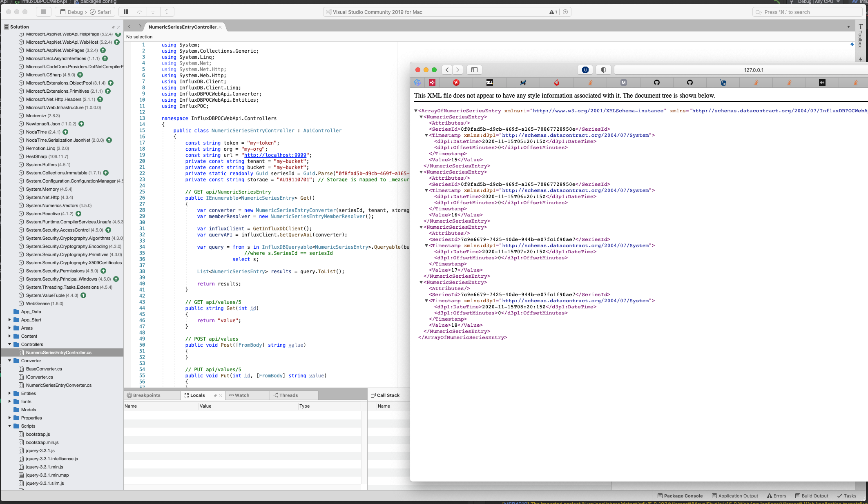Open the Stack Overflow bookmark icon

[x=590, y=83]
